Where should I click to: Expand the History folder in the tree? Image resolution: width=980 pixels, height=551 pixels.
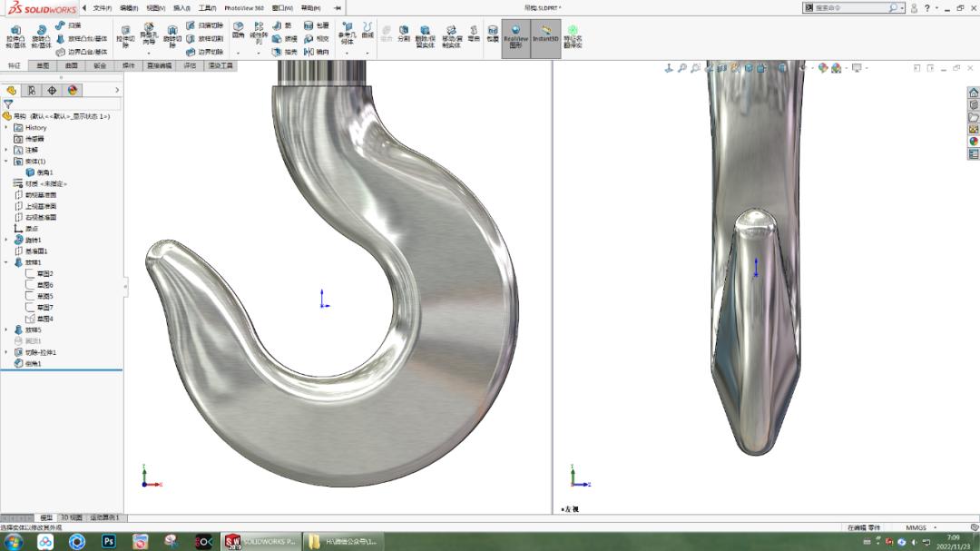coord(5,127)
